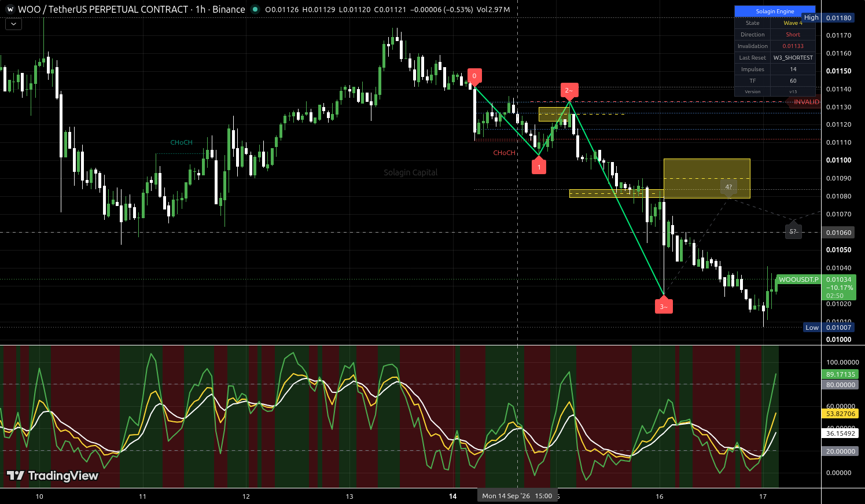The image size is (865, 504).
Task: Click the white oscillator value 36.15492
Action: coord(840,433)
